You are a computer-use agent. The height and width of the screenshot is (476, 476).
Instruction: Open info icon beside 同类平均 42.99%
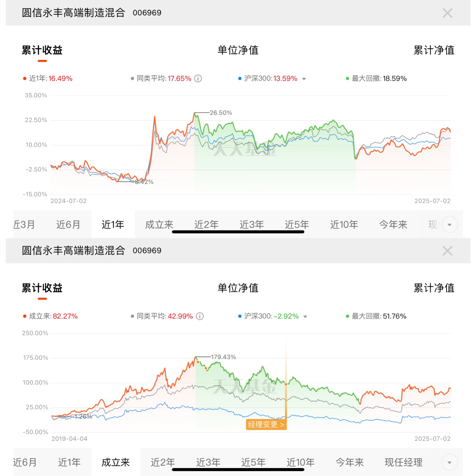click(200, 316)
